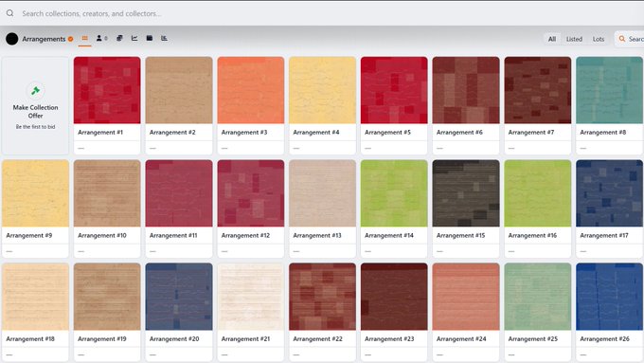Open Arrangement #15 dark gray thumbnail
The height and width of the screenshot is (363, 644).
pyautogui.click(x=466, y=193)
